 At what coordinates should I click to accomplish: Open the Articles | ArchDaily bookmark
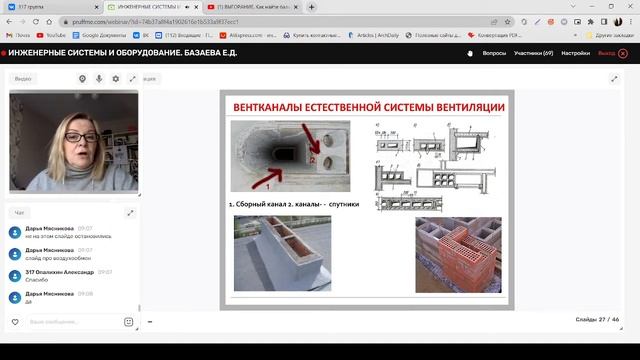(x=373, y=36)
